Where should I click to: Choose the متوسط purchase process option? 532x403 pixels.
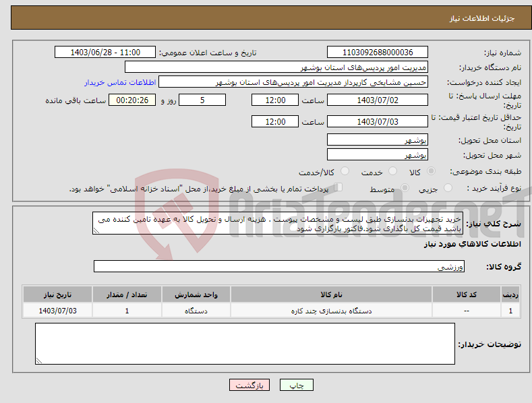[x=405, y=187]
